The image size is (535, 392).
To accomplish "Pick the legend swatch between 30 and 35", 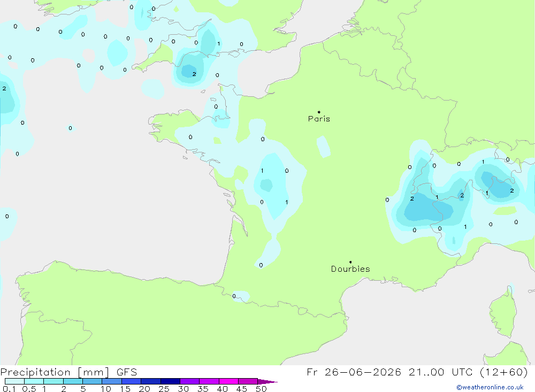I will pos(190,381).
